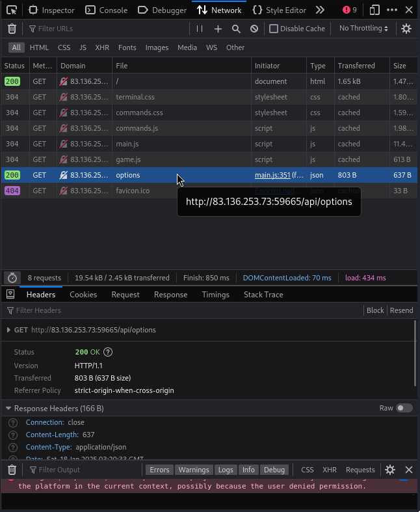420x512 pixels.
Task: Start performance analysis stopwatch icon
Action: pos(12,278)
